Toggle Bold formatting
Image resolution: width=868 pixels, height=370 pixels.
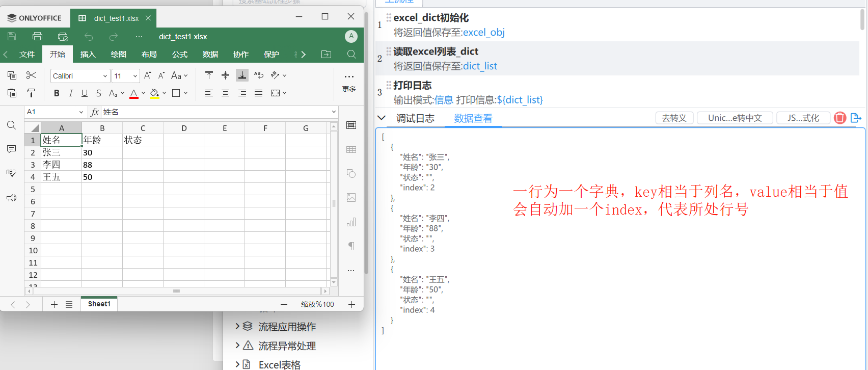click(57, 93)
